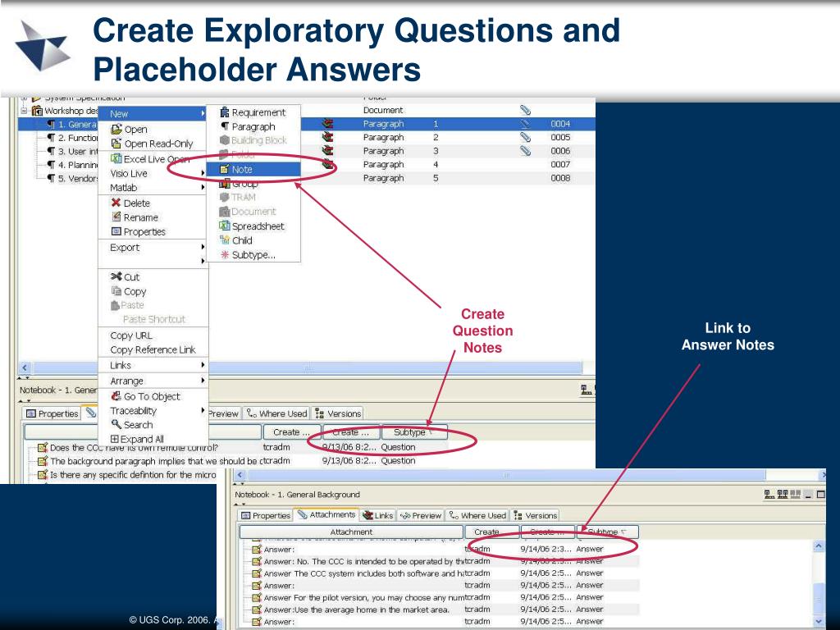This screenshot has height=630, width=840.
Task: Select note 'Does the CCC have its own remote control?'
Action: tap(134, 447)
